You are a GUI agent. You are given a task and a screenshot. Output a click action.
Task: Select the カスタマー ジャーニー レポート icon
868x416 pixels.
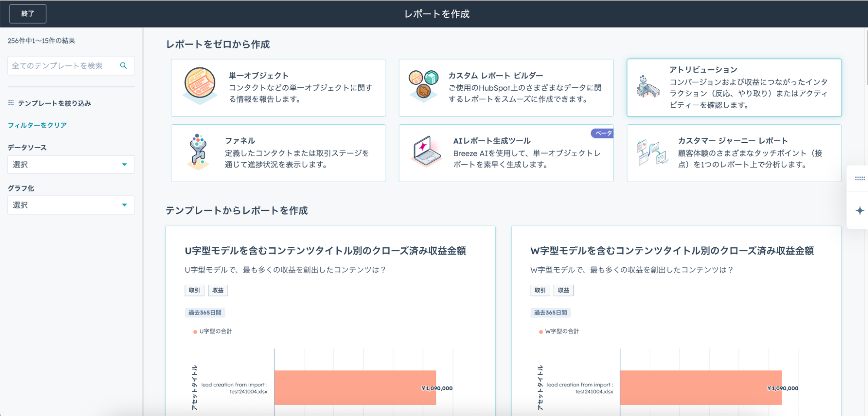[x=652, y=152]
